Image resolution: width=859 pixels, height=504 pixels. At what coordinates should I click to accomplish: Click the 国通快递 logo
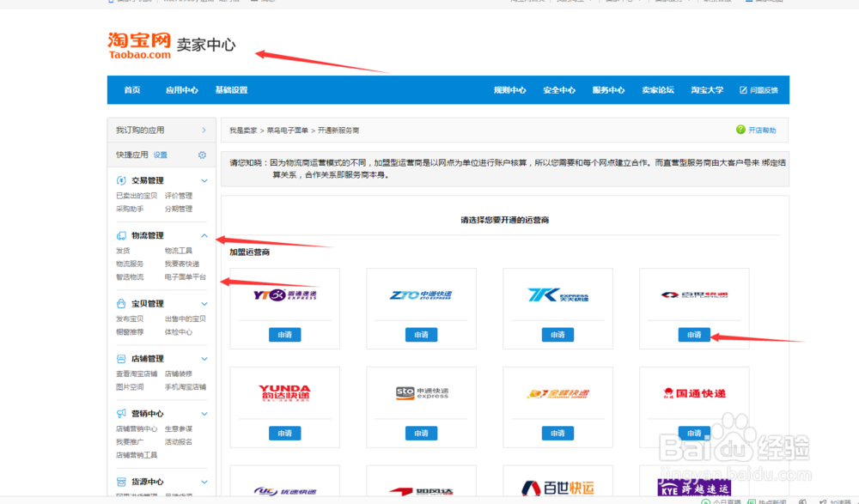click(694, 392)
